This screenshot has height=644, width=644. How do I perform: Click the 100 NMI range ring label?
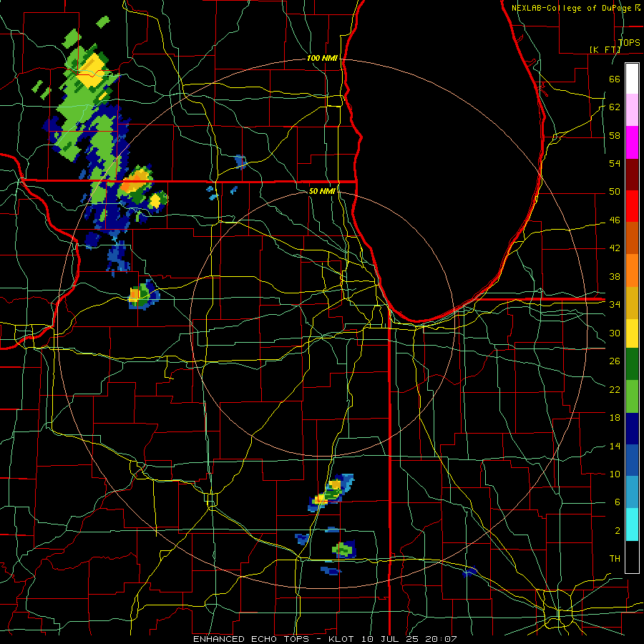point(322,59)
